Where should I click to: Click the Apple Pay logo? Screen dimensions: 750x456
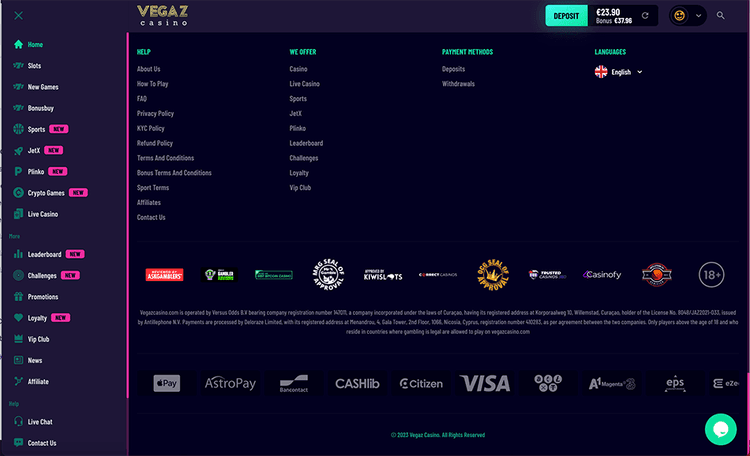[x=166, y=383]
